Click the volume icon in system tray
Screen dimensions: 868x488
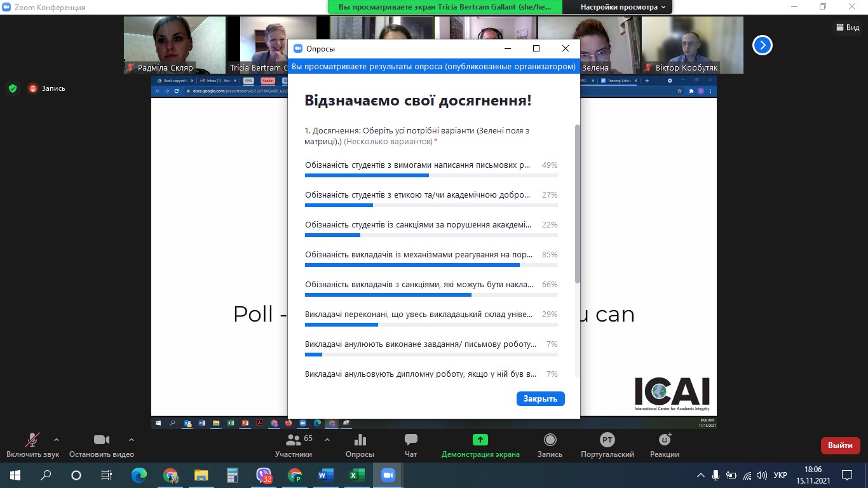point(762,475)
